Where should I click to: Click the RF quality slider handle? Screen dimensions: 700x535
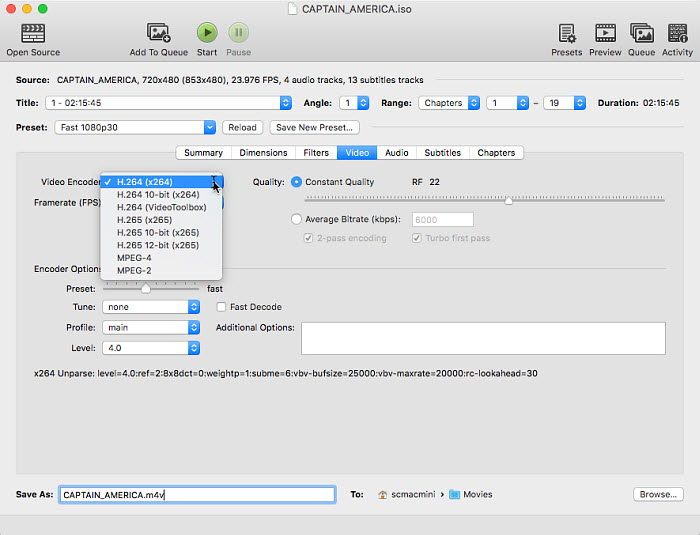[508, 200]
